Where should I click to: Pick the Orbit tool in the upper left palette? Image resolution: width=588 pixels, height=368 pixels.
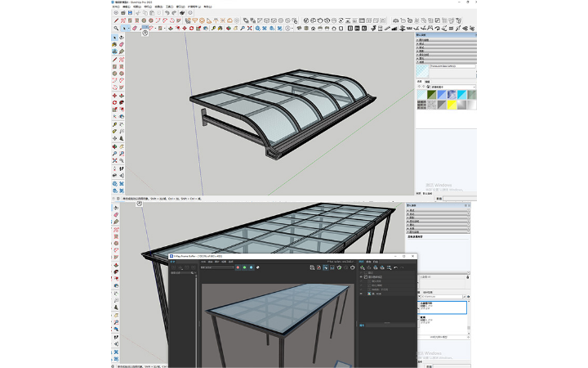pyautogui.click(x=115, y=146)
